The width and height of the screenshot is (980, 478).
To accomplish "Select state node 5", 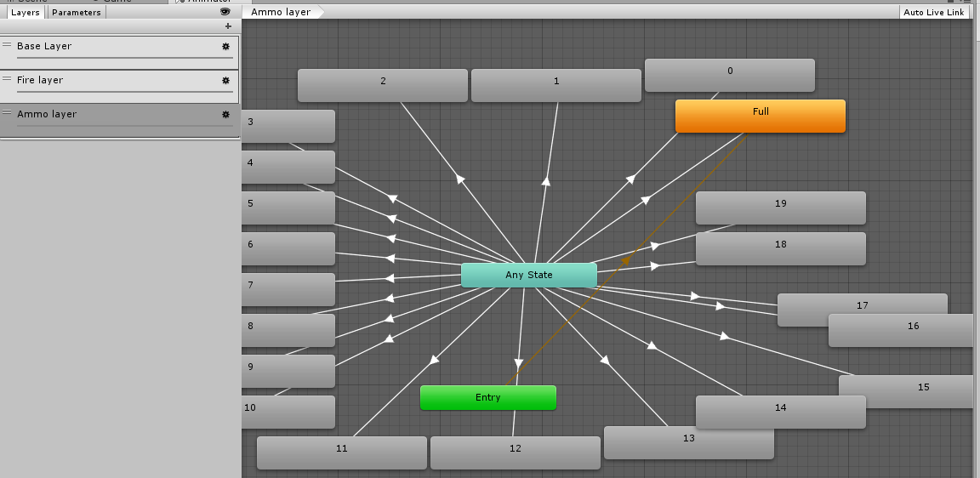I will (288, 208).
